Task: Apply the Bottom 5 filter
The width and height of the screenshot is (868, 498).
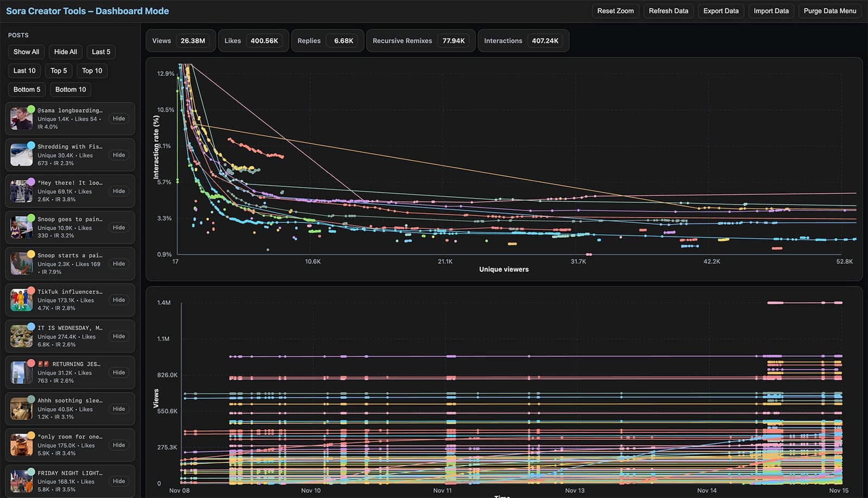Action: pos(26,89)
